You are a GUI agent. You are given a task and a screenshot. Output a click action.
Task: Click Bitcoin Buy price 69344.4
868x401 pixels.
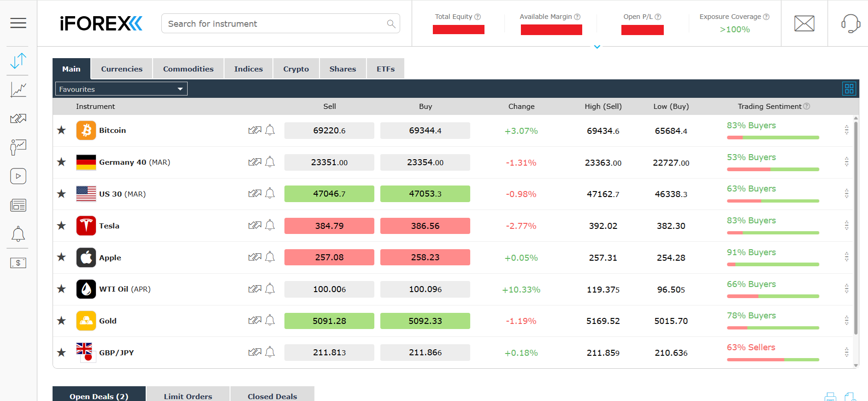[425, 131]
